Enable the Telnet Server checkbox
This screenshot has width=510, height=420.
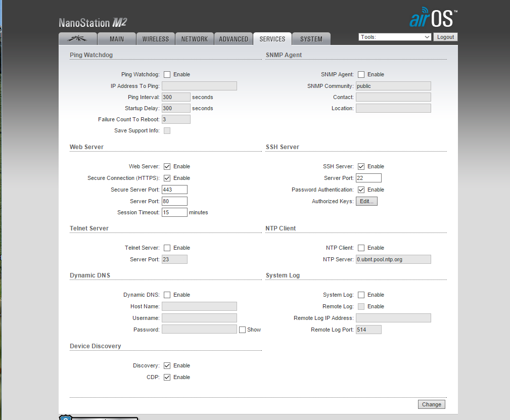click(x=167, y=248)
